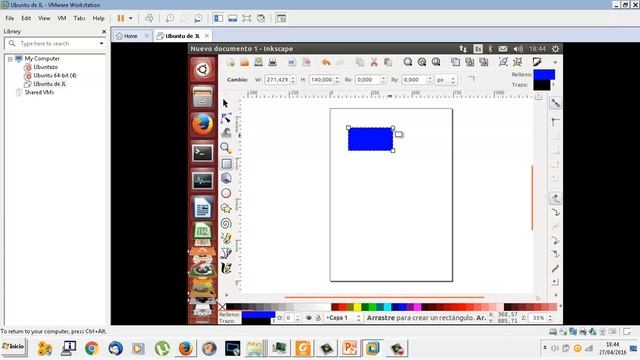Select Ubuntazo in the Library tree
Image resolution: width=640 pixels, height=360 pixels.
[x=45, y=67]
